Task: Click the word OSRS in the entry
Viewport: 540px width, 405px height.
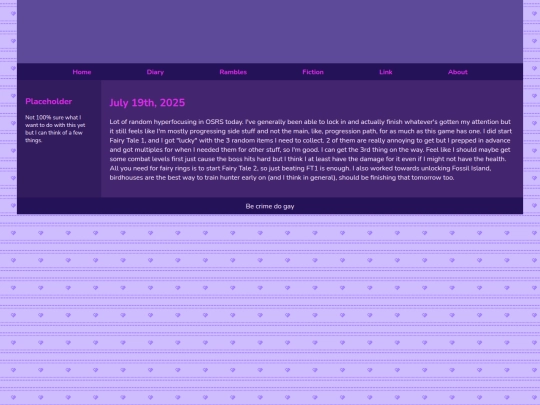Action: [214, 122]
